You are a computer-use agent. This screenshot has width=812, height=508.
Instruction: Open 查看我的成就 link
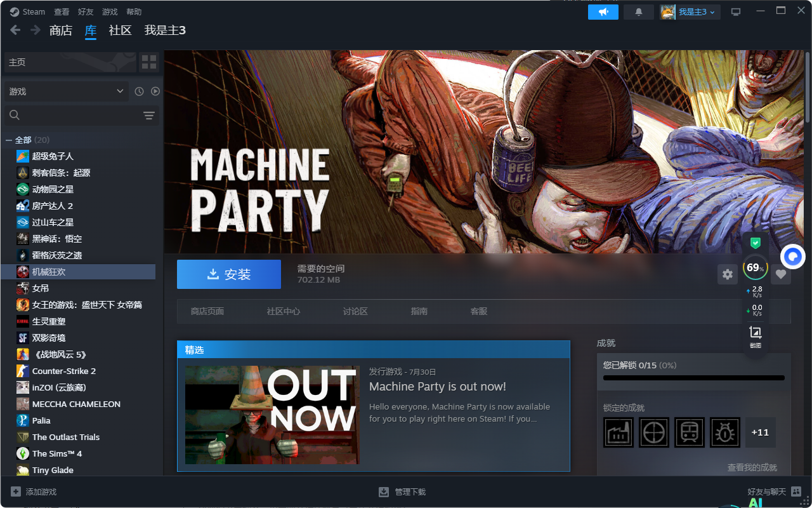(x=752, y=467)
